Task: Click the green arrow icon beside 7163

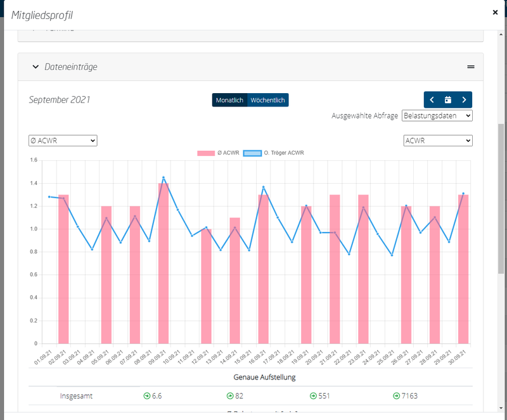Action: [396, 396]
